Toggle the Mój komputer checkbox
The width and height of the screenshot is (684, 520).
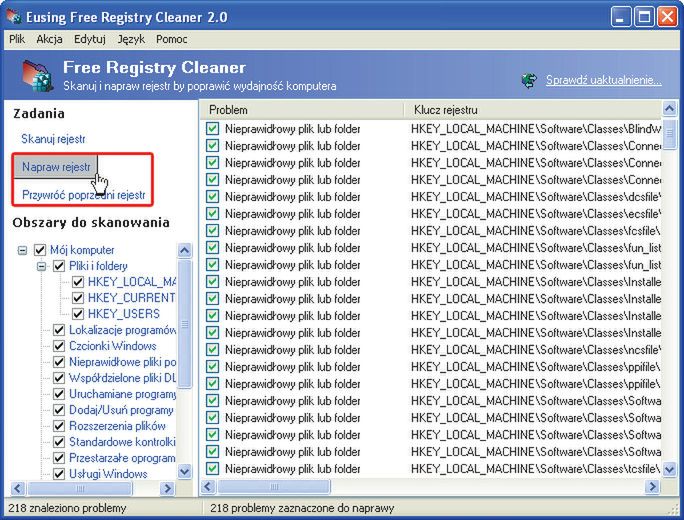pos(40,250)
